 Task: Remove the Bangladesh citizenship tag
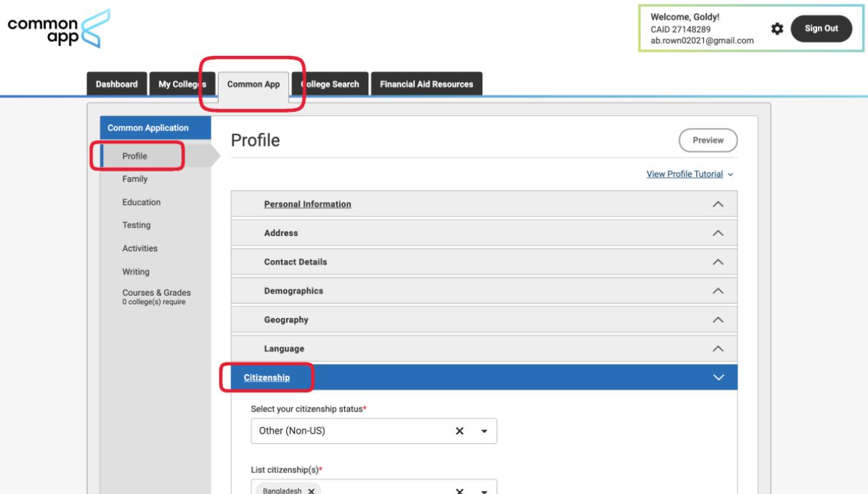point(311,490)
